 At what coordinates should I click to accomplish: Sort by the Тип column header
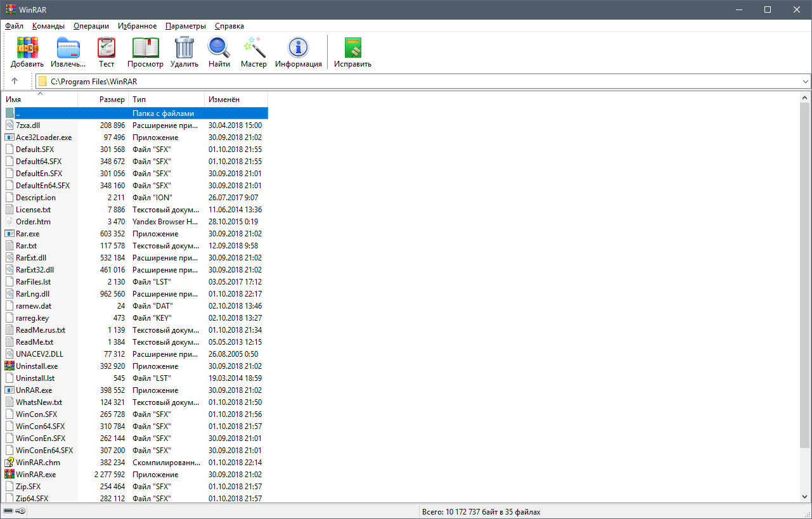point(167,99)
